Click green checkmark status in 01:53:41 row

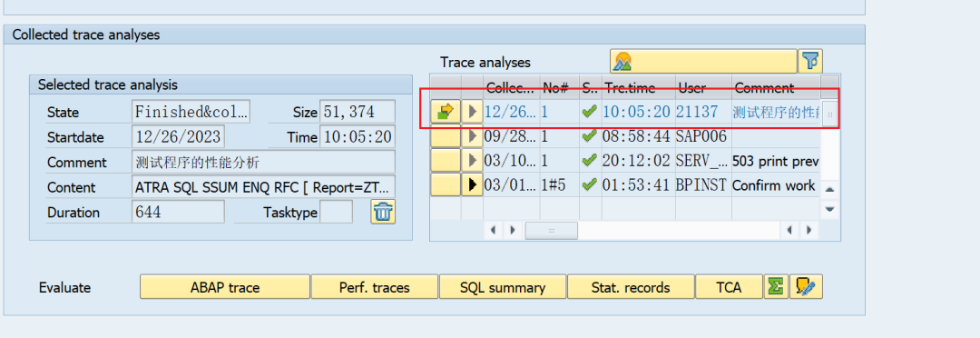pyautogui.click(x=589, y=184)
